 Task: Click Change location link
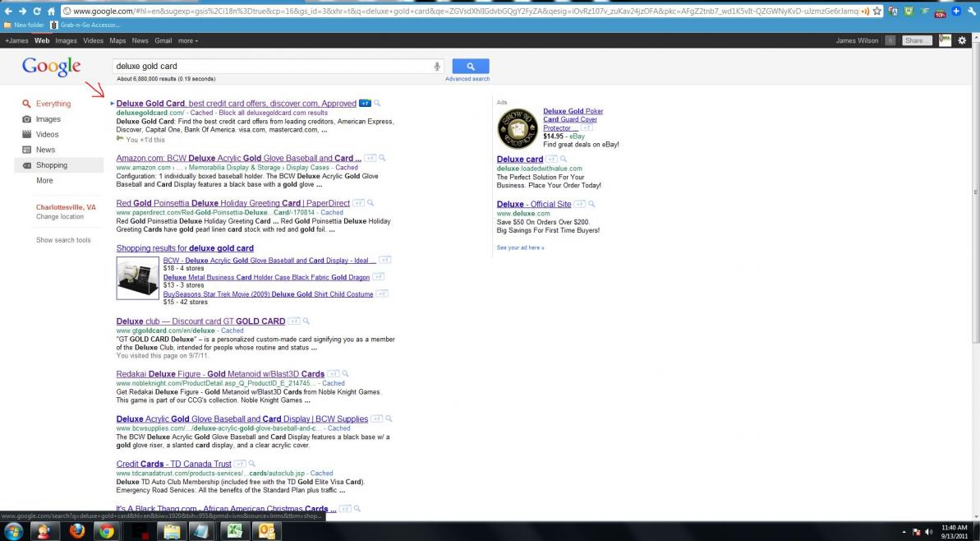[59, 217]
